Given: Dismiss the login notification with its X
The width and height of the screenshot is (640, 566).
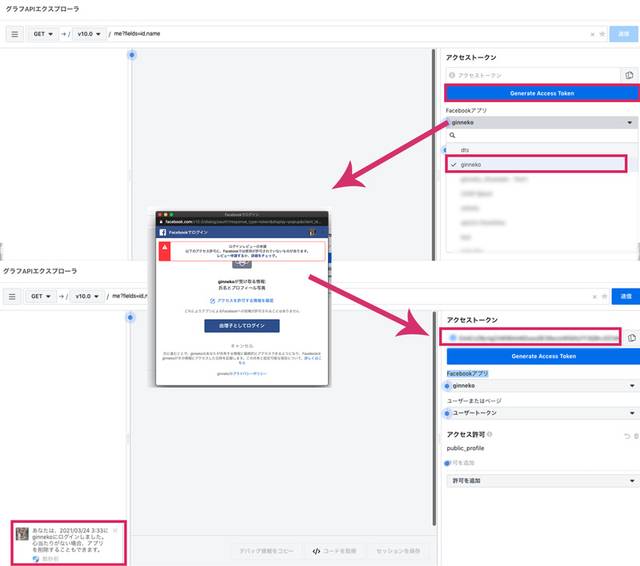Looking at the screenshot, I should point(115,530).
